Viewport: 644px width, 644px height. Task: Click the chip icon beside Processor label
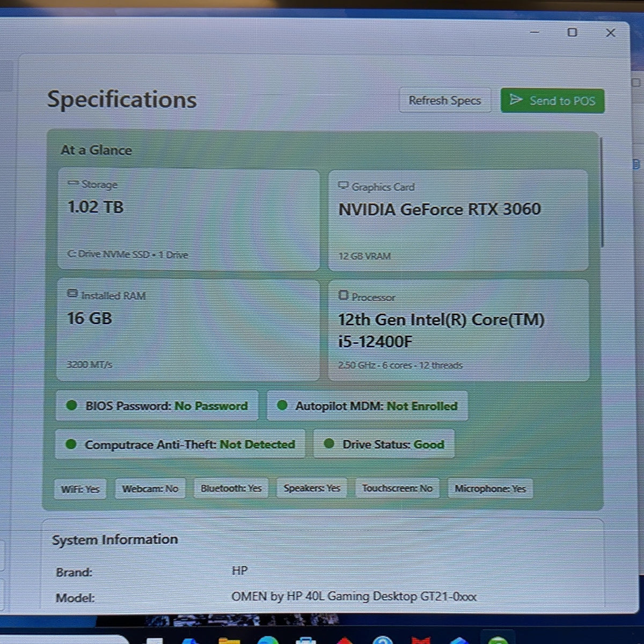click(x=343, y=295)
